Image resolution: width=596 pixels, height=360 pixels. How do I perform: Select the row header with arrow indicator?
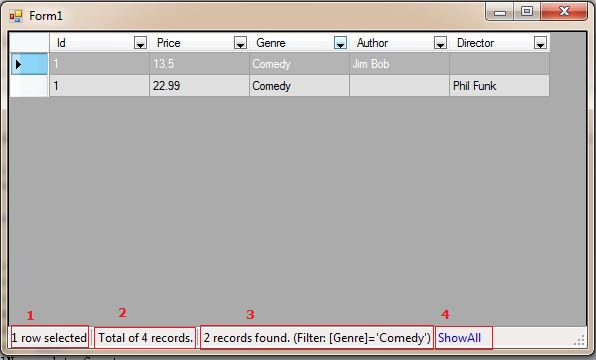29,64
